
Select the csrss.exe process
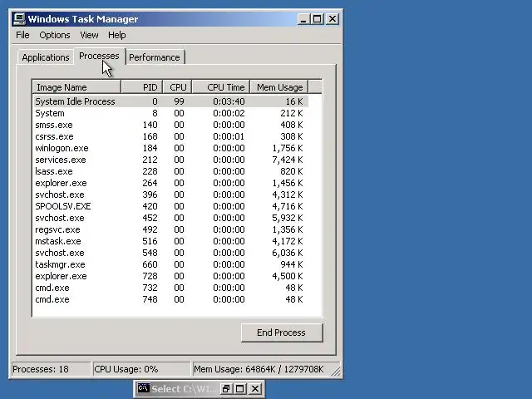point(171,136)
